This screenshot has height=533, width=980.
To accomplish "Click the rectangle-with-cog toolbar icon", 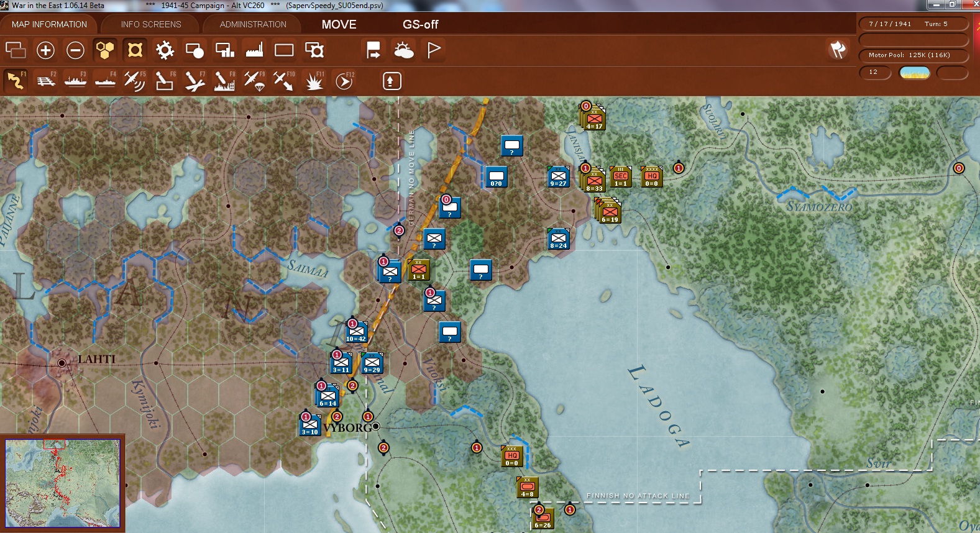I will pyautogui.click(x=314, y=50).
